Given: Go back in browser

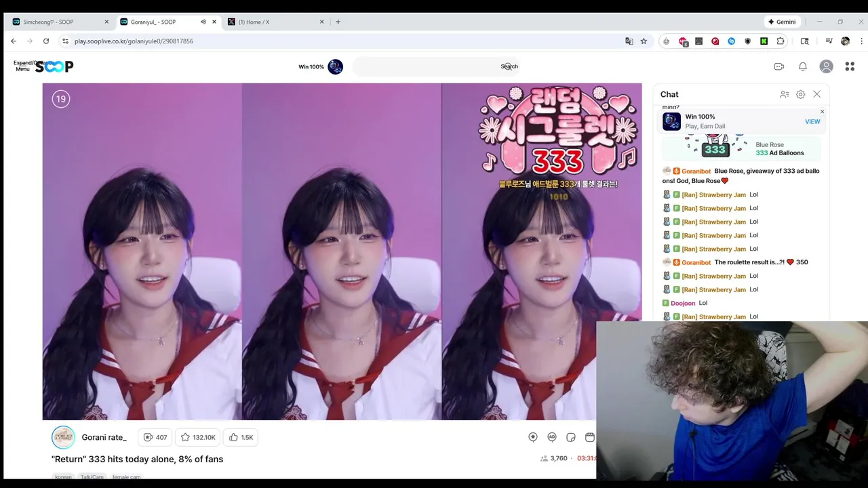Looking at the screenshot, I should pyautogui.click(x=14, y=41).
